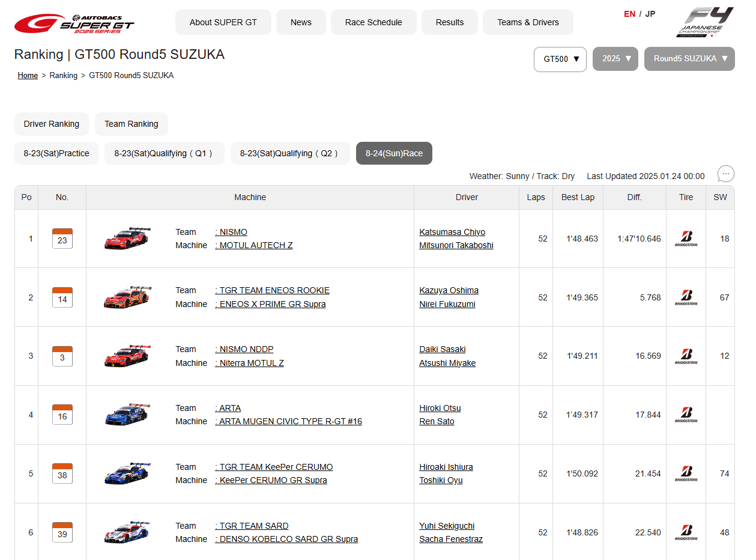Screen dimensions: 756x560
Task: Switch language to EN
Action: tap(629, 14)
